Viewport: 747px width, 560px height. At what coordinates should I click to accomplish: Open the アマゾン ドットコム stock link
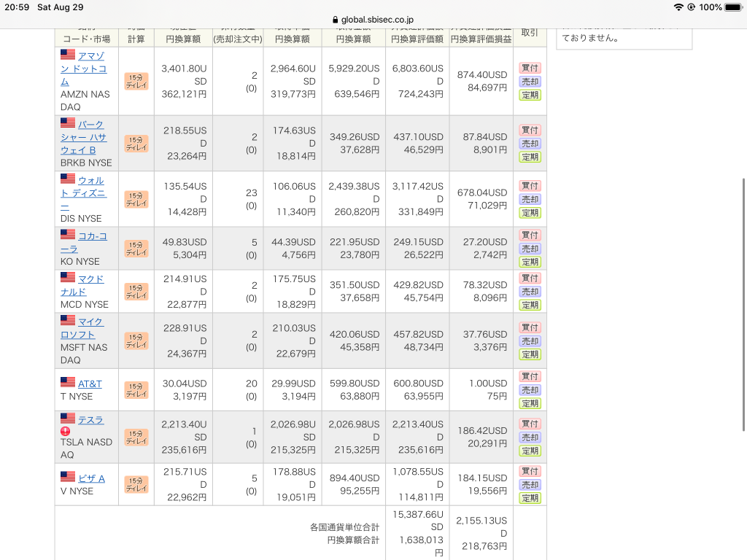[84, 69]
